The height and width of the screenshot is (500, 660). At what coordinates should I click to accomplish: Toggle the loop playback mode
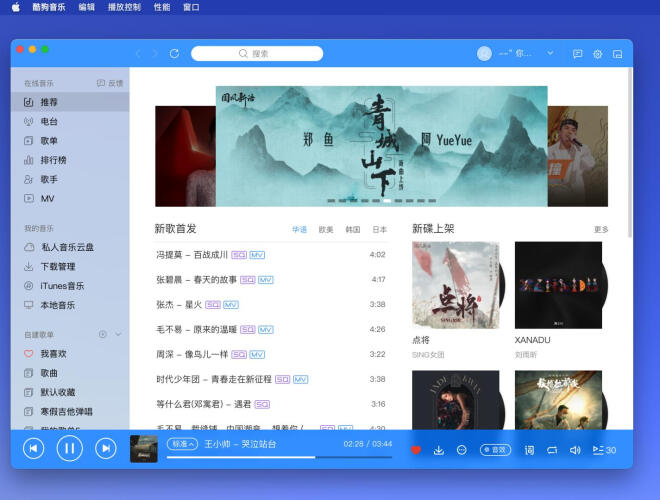[552, 450]
